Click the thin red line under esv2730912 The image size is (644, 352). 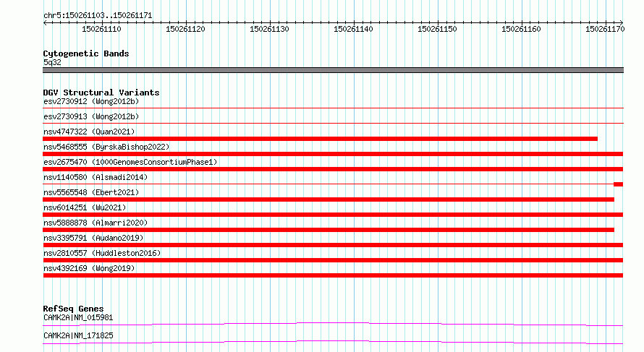pos(333,108)
